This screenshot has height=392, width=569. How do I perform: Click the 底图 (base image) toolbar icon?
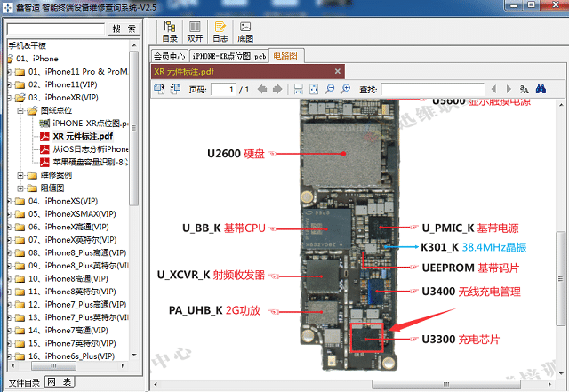[245, 32]
